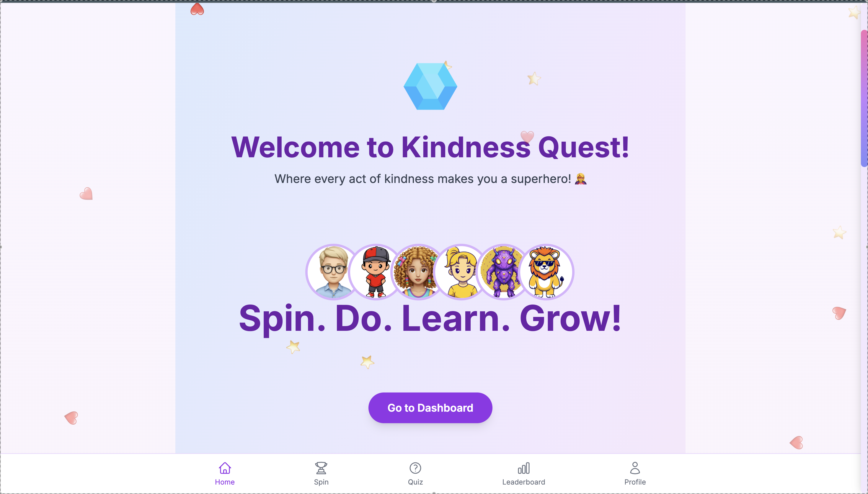Click the blue gem logo
Image resolution: width=868 pixels, height=494 pixels.
click(430, 86)
